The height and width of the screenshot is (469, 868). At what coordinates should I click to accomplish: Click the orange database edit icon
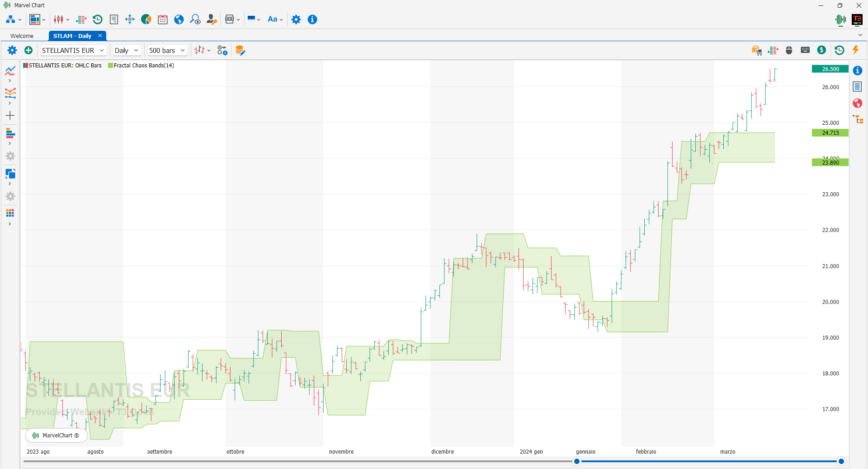240,50
